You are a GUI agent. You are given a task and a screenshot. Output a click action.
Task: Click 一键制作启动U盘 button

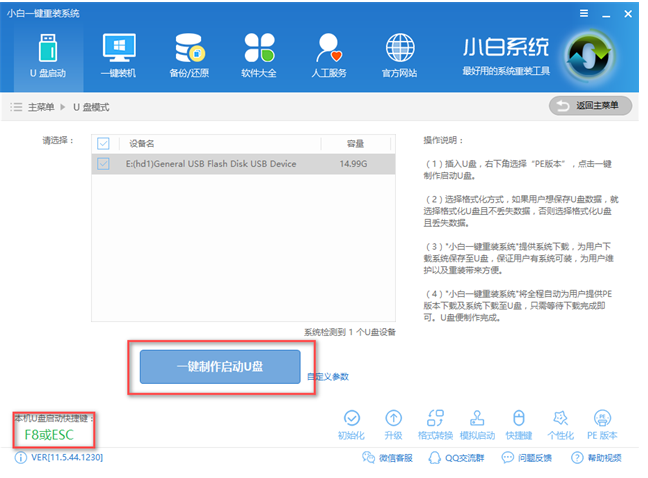click(220, 367)
